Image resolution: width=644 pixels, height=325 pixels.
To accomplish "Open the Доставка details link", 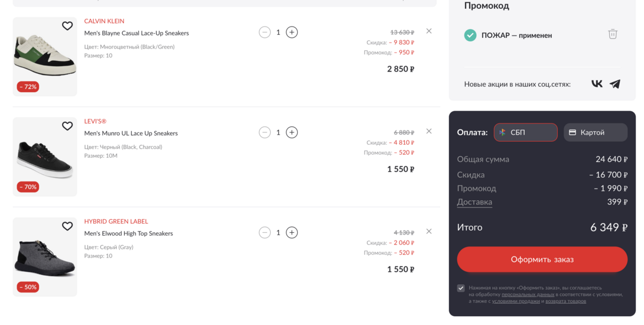I will tap(474, 202).
